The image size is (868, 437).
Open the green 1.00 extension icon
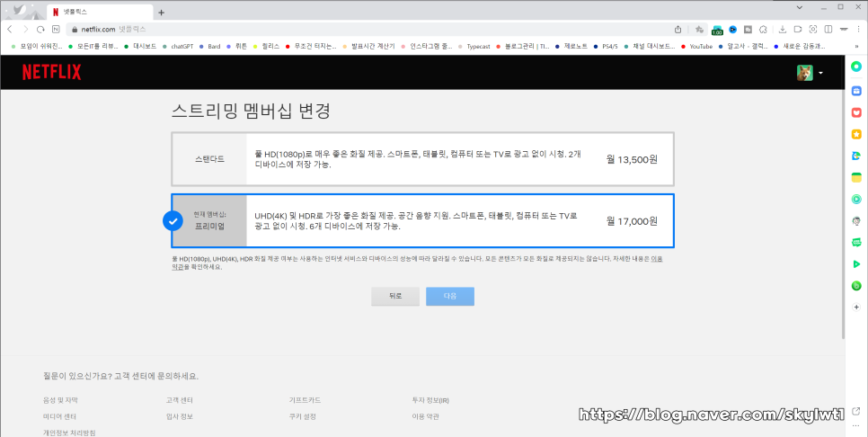[x=717, y=30]
